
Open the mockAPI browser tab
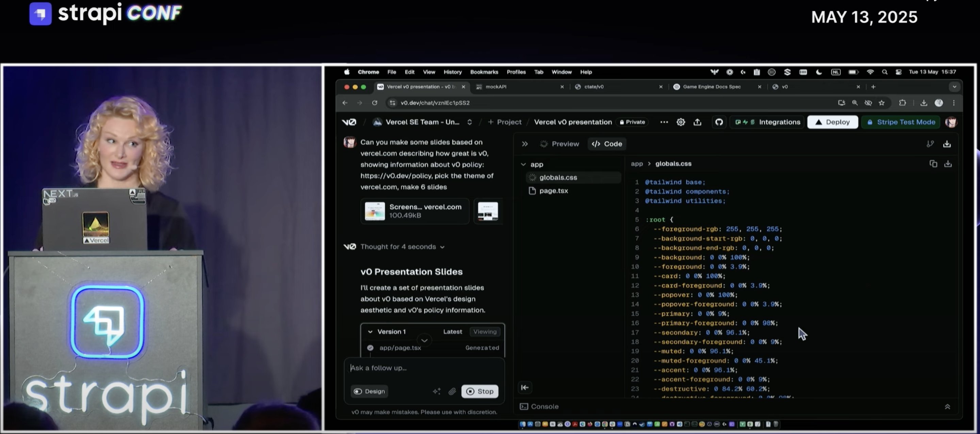tap(520, 87)
